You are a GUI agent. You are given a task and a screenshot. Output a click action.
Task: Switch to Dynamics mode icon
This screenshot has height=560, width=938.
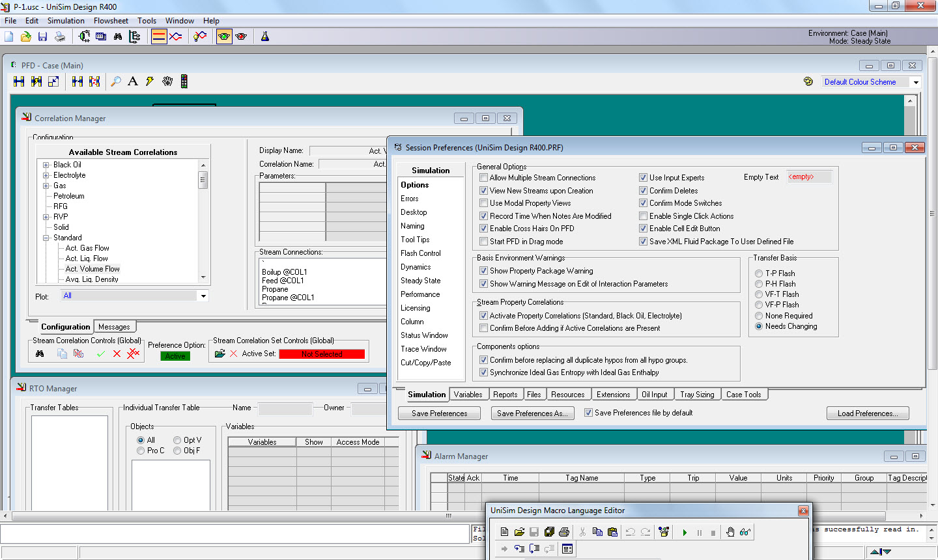(x=176, y=36)
